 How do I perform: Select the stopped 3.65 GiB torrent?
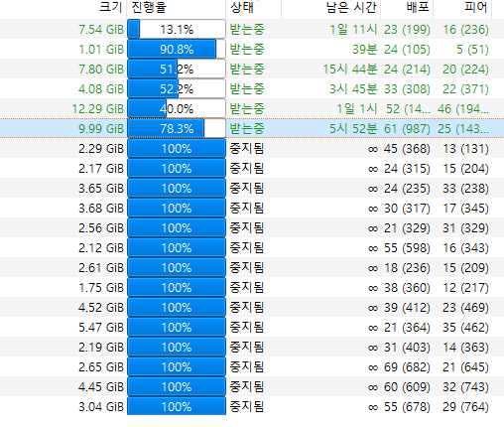pos(252,188)
